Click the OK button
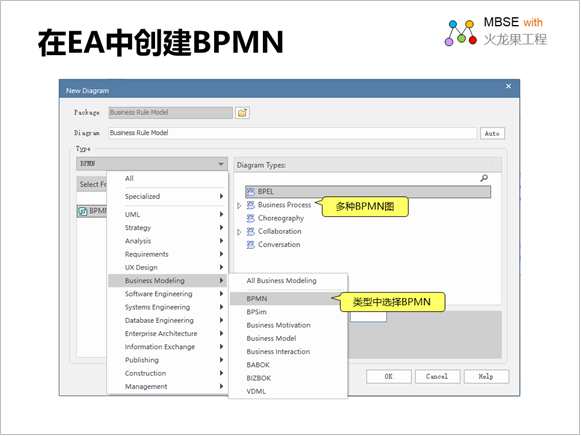Image resolution: width=581 pixels, height=436 pixels. 389,377
